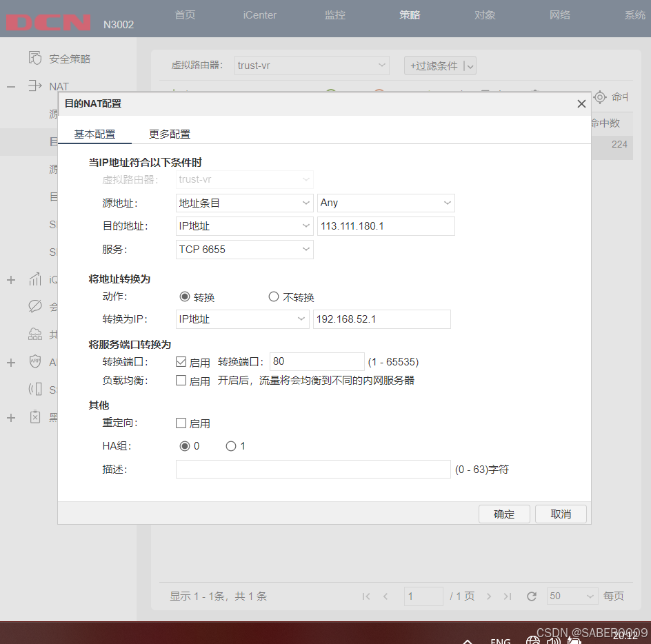Screen dimensions: 651x644
Task: Open the 黑名单 clipboard icon in sidebar
Action: [x=35, y=416]
